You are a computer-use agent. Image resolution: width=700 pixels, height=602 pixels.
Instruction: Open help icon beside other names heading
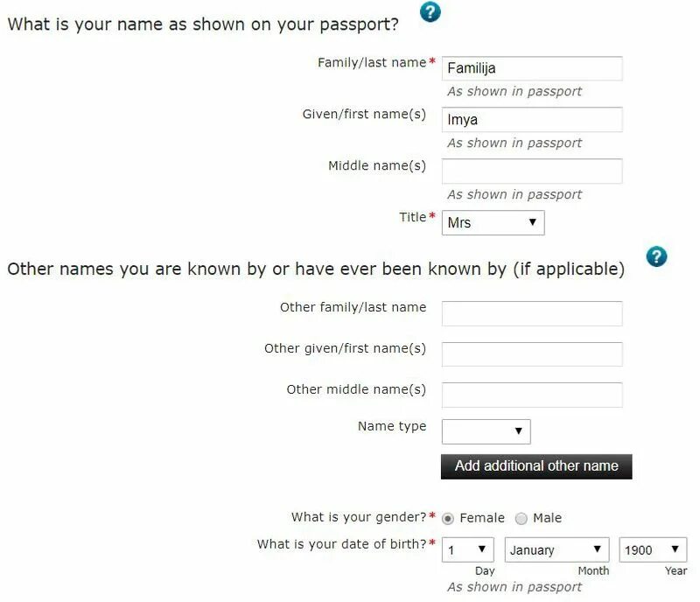655,256
